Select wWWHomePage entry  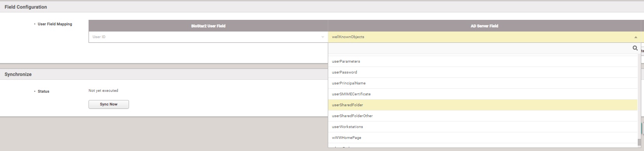click(483, 138)
